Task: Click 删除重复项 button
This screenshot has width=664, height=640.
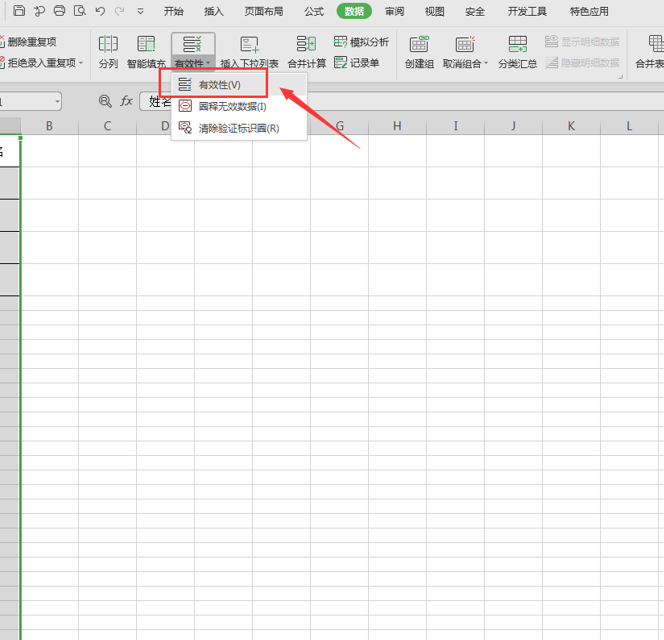Action: click(28, 42)
